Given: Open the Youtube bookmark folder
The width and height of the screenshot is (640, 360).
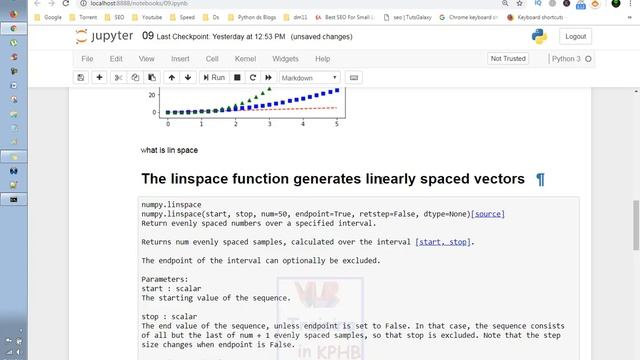Looking at the screenshot, I should (147, 18).
